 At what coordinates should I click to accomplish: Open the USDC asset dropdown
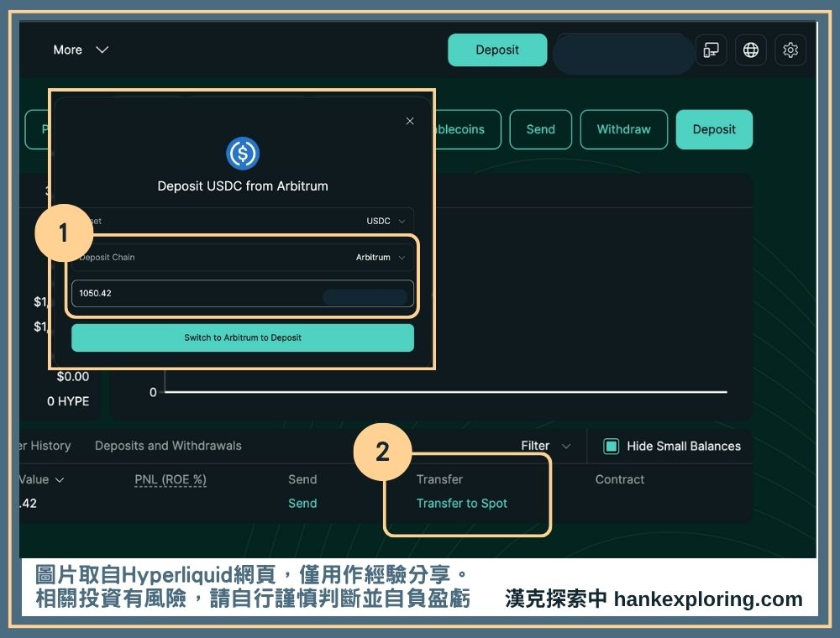[386, 221]
